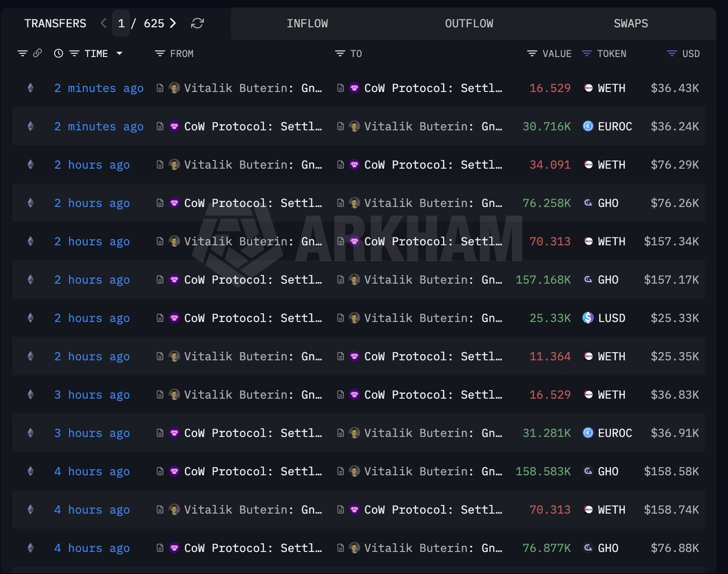Go to the previous transfers page

pos(104,23)
